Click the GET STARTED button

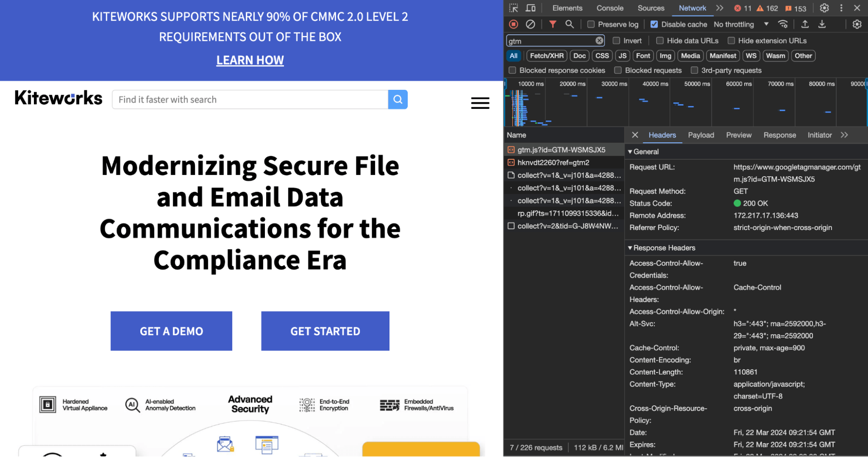325,331
